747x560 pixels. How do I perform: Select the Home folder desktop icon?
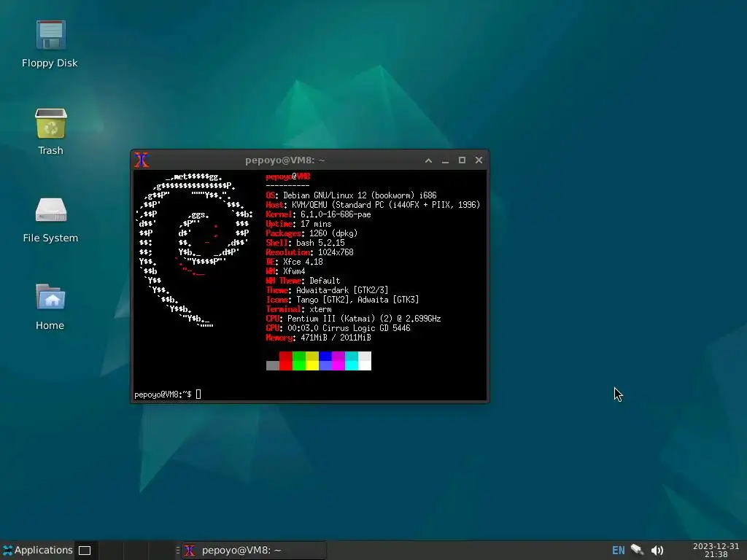[x=50, y=307]
